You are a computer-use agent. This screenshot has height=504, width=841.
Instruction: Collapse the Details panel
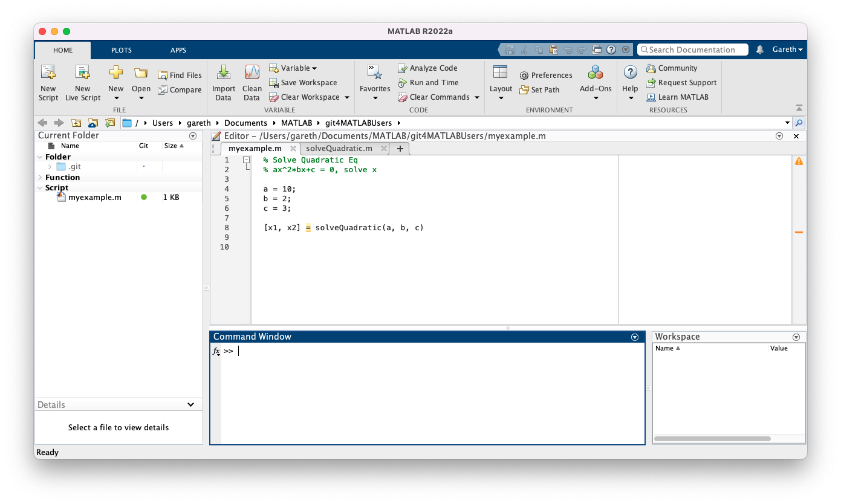point(191,405)
